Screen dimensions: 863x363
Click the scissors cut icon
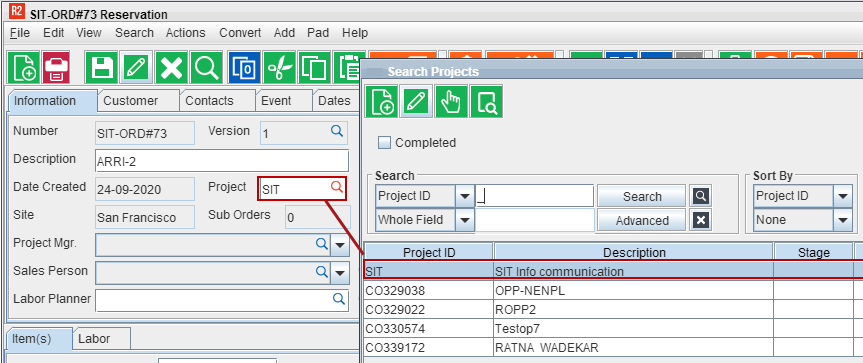280,68
